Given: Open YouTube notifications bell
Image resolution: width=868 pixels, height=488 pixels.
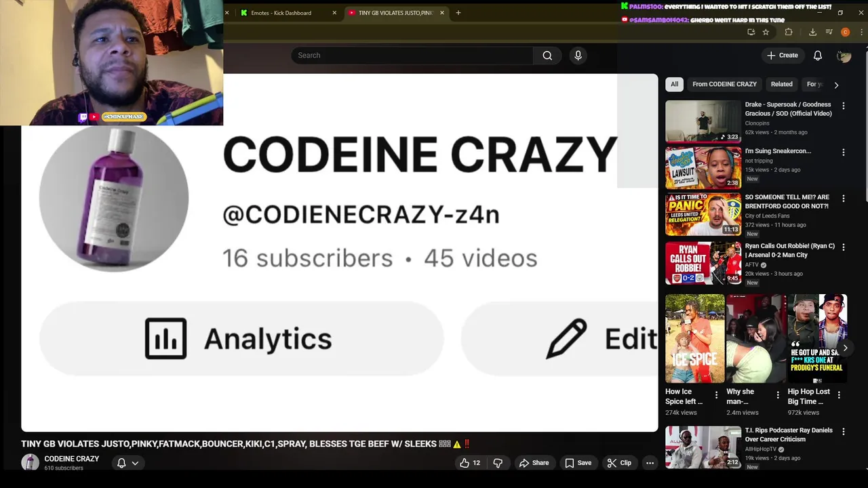Looking at the screenshot, I should pyautogui.click(x=818, y=56).
